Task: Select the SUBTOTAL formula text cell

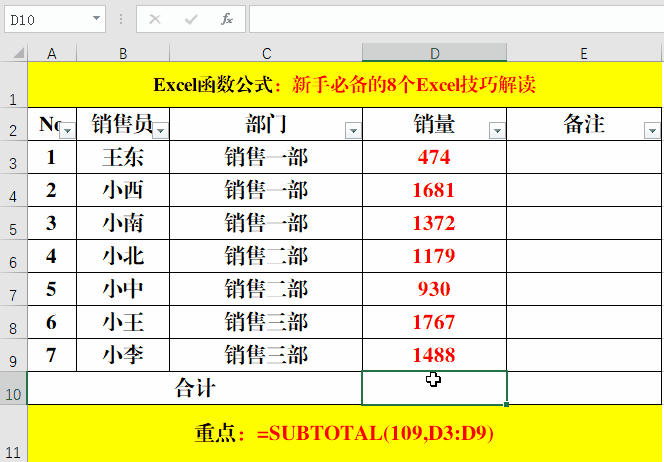Action: (x=345, y=434)
